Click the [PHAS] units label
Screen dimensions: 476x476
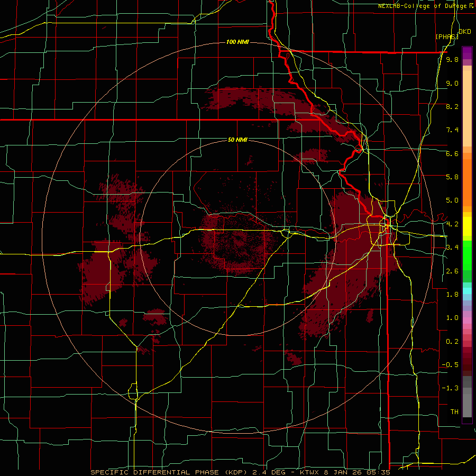(x=447, y=36)
